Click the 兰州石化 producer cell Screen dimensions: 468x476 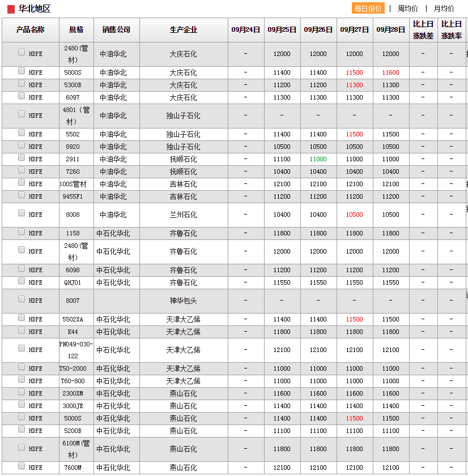(x=184, y=215)
